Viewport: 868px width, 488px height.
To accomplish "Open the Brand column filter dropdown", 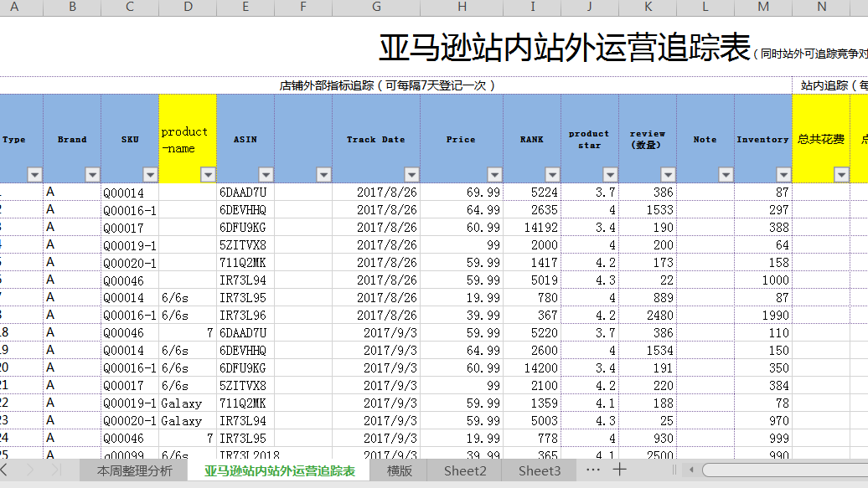I will [x=92, y=175].
